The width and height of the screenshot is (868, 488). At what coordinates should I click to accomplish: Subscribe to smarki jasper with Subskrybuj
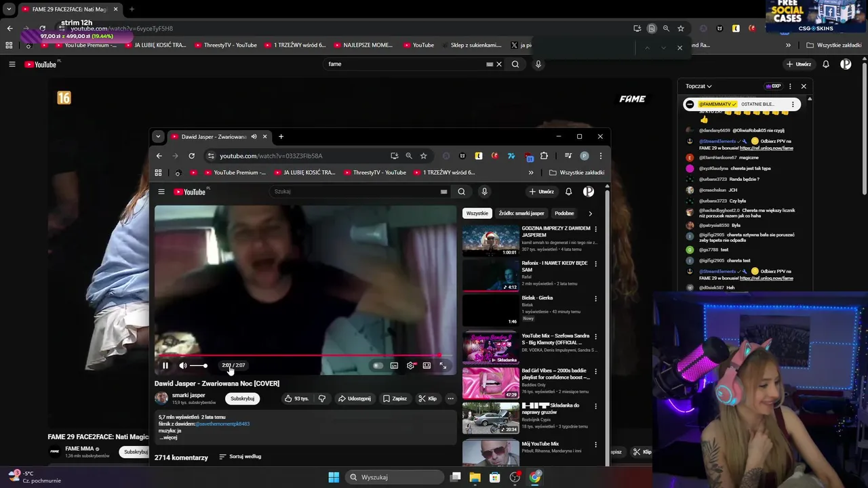click(x=242, y=399)
